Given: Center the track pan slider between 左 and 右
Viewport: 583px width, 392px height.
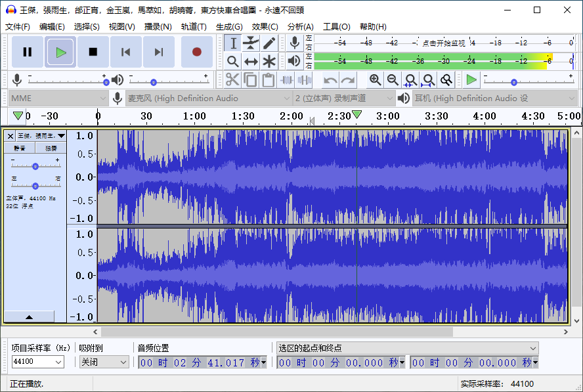Looking at the screenshot, I should (x=35, y=185).
